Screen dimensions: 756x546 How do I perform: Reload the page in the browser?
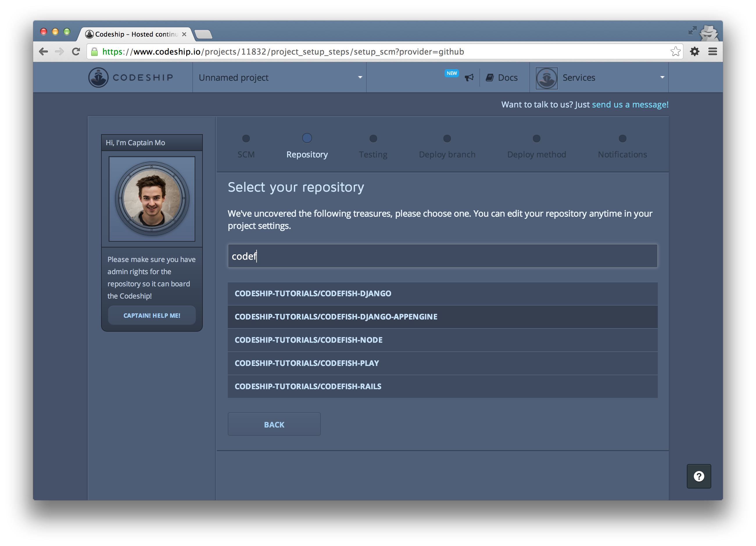(76, 52)
